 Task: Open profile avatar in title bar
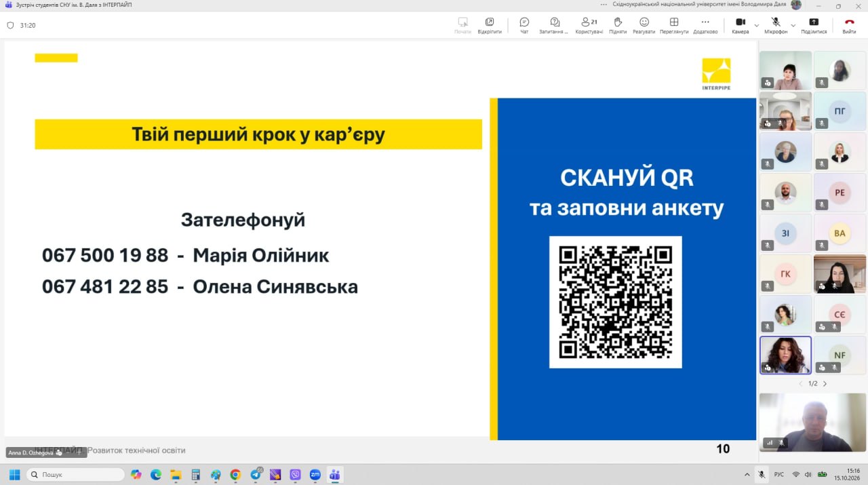click(x=796, y=5)
